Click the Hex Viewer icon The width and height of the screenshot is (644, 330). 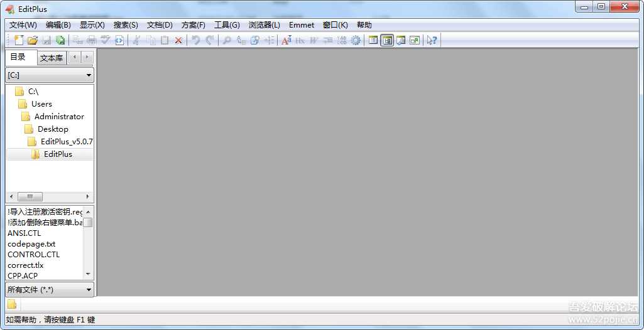click(300, 40)
